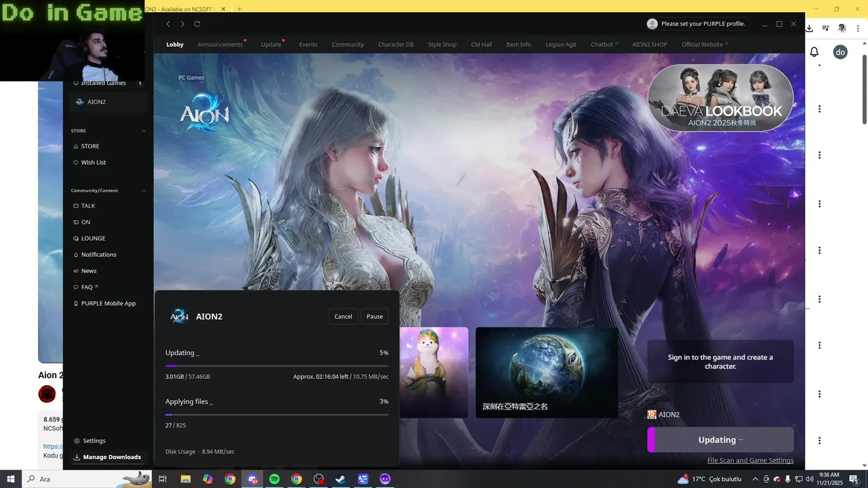868x488 pixels.
Task: Open the Announcements tab
Action: 220,45
